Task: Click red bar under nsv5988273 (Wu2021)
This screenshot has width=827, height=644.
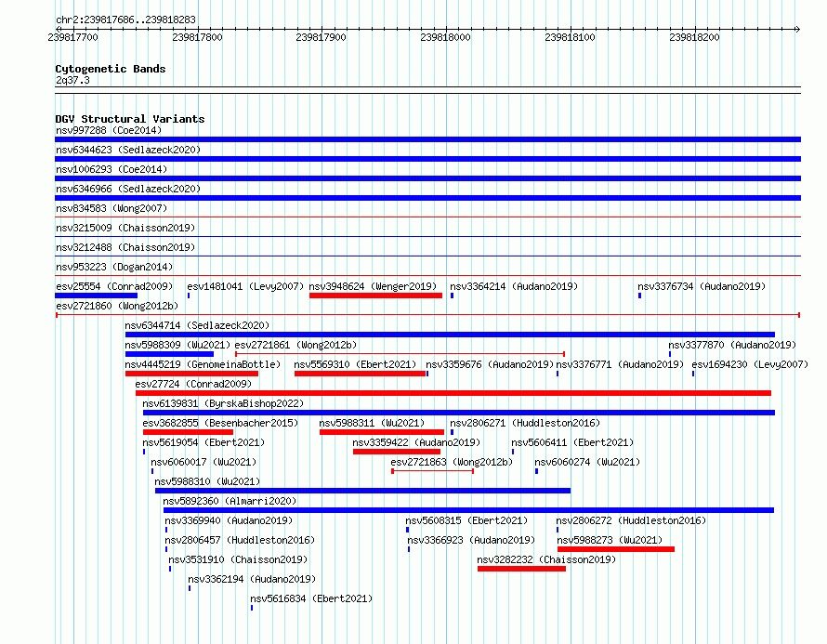Action: coord(616,549)
